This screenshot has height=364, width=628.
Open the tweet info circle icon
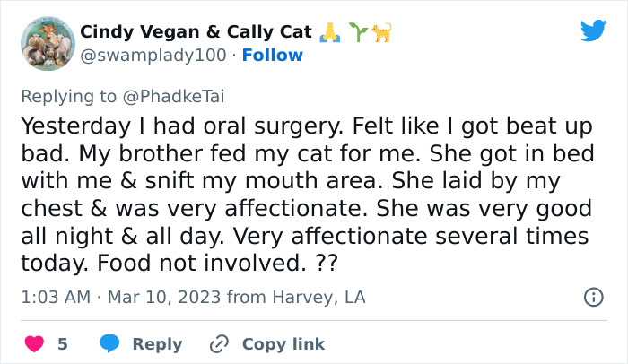(593, 297)
